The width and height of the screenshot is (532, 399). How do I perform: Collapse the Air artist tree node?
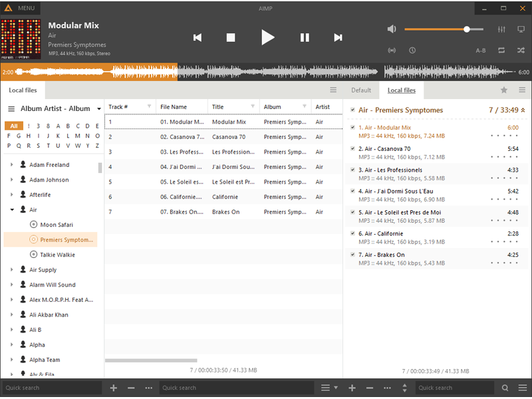tap(12, 209)
